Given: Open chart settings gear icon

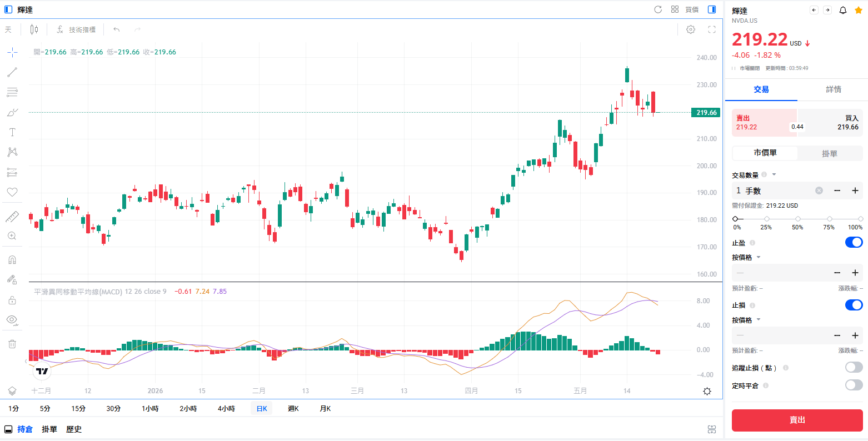Looking at the screenshot, I should point(691,29).
